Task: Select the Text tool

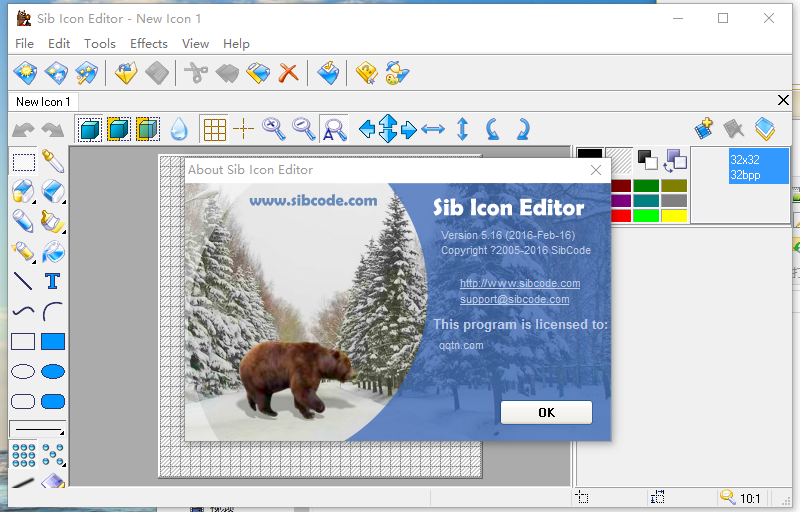Action: tap(53, 281)
